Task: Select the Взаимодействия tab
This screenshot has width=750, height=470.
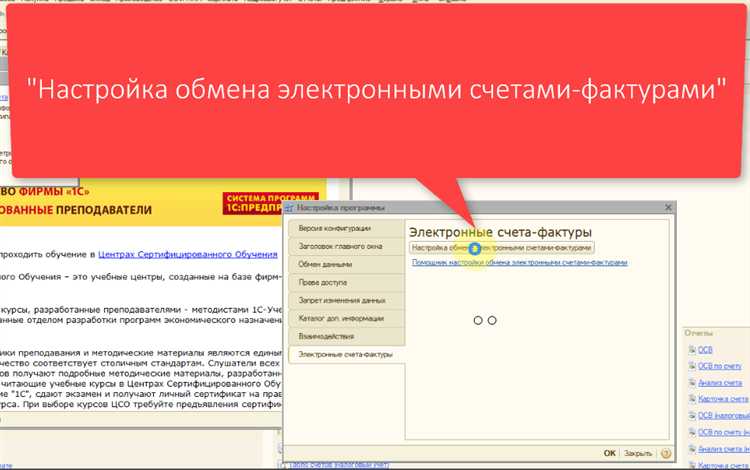Action: (x=346, y=337)
